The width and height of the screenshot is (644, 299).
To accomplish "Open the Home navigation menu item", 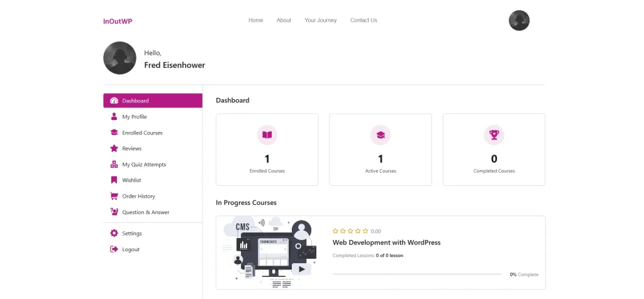I will pos(255,20).
